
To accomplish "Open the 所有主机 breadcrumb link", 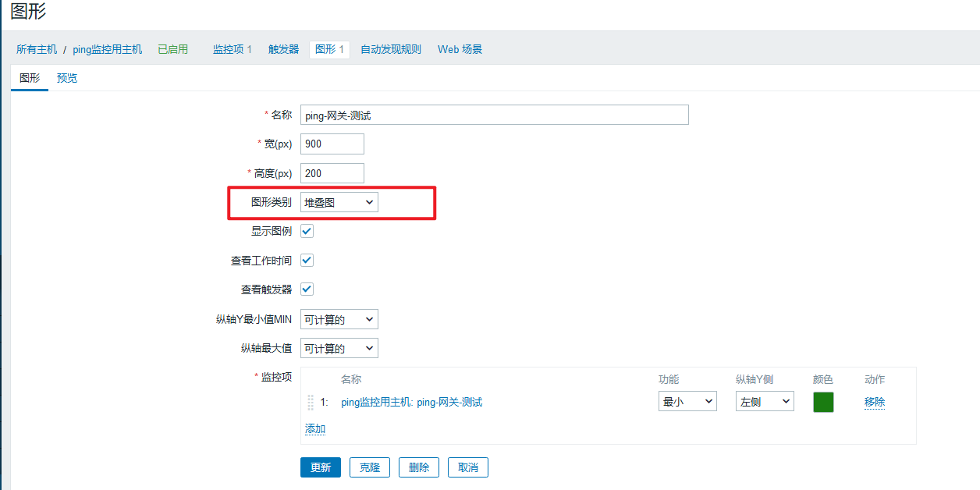I will (37, 49).
